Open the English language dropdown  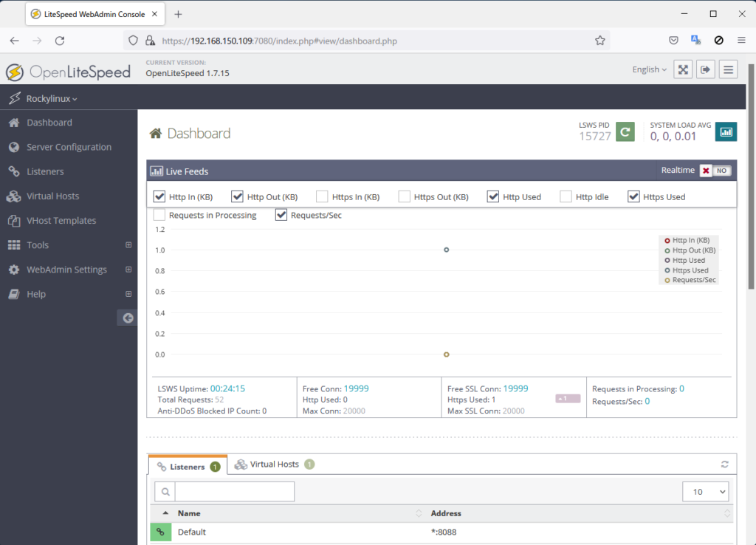[x=649, y=69]
